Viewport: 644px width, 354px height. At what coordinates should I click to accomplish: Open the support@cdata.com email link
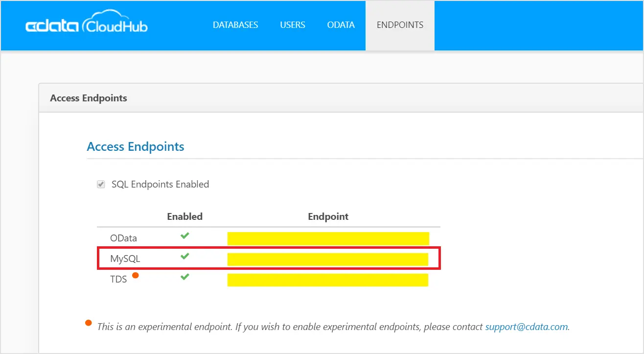point(526,327)
